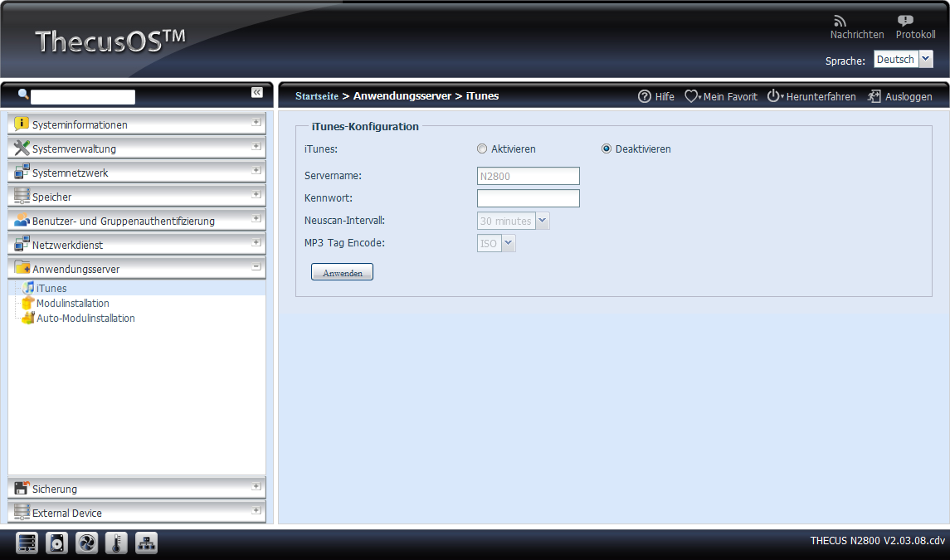Open network status icon in bottom bar
The height and width of the screenshot is (560, 950).
(x=147, y=543)
